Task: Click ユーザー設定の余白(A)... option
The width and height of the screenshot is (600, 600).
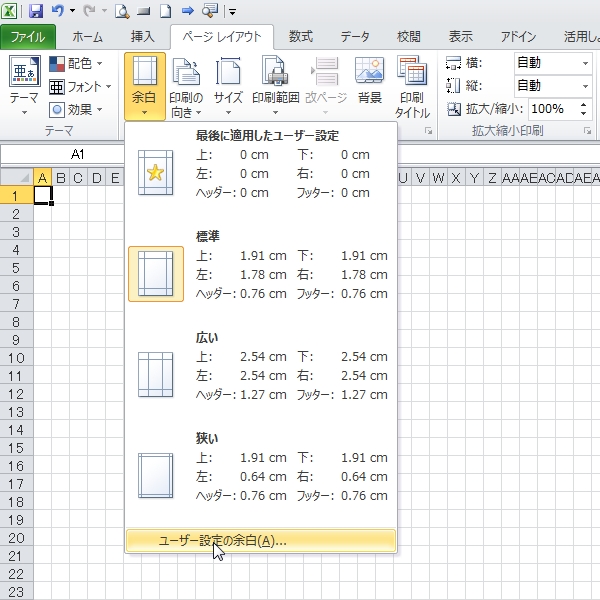Action: coord(261,541)
